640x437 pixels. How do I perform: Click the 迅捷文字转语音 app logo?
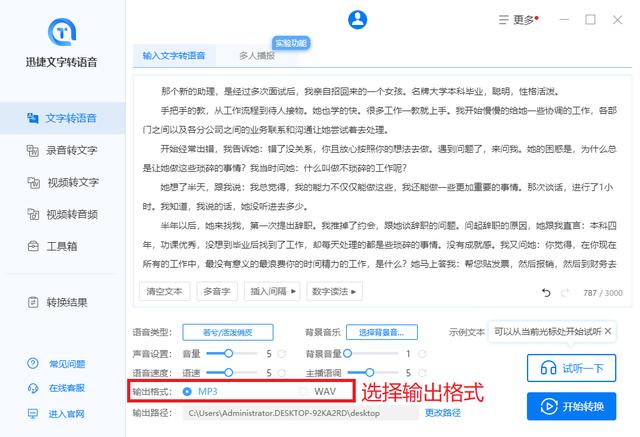62,32
